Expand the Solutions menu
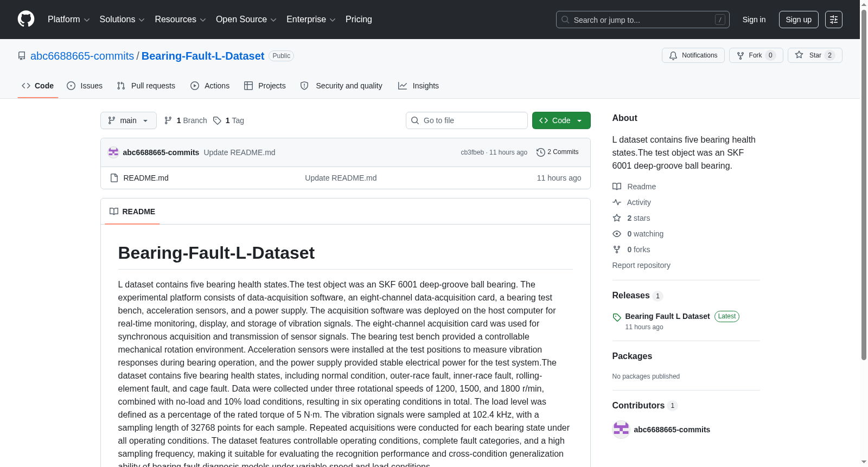Image resolution: width=868 pixels, height=467 pixels. pos(122,20)
